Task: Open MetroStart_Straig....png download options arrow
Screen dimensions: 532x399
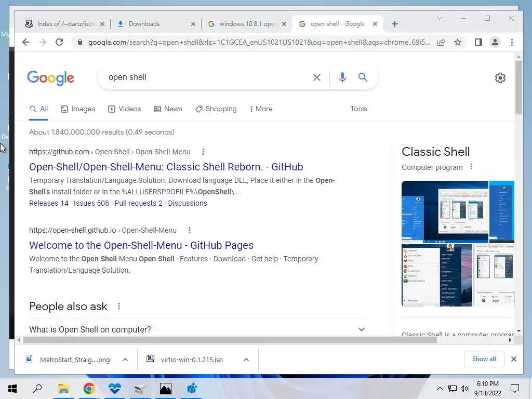Action: coord(125,360)
